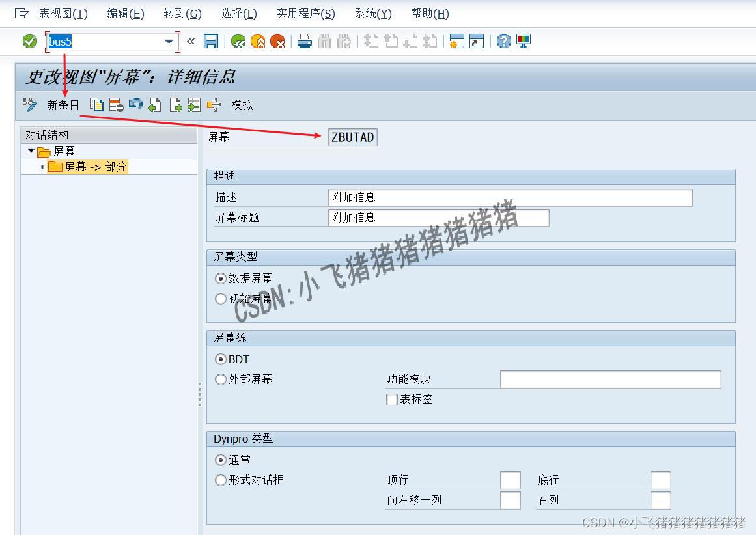
Task: Click the Copy As icon
Action: tap(96, 105)
